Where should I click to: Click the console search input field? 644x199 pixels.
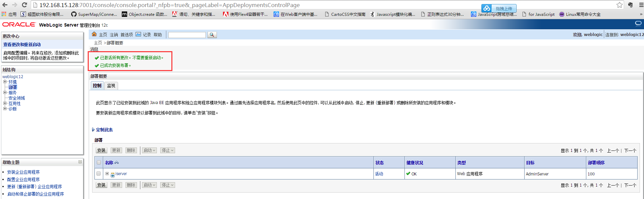pyautogui.click(x=187, y=35)
